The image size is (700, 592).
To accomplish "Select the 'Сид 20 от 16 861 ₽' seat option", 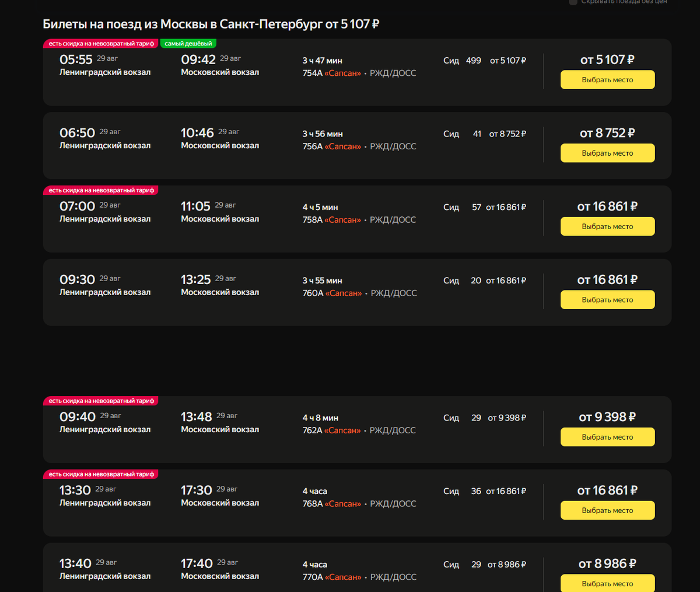I will (485, 281).
